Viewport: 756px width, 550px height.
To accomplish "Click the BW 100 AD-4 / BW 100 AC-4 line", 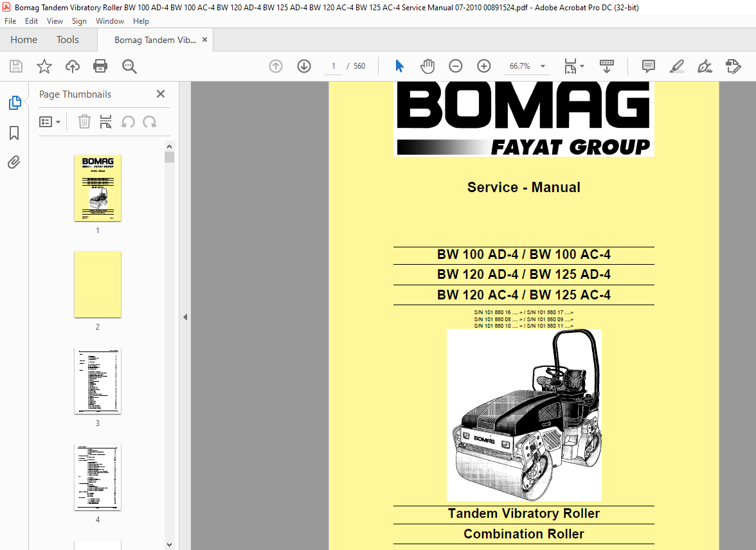I will (x=523, y=254).
